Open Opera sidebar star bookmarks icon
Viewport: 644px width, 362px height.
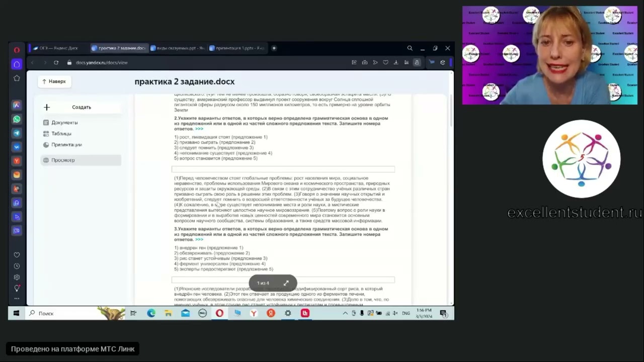17,78
